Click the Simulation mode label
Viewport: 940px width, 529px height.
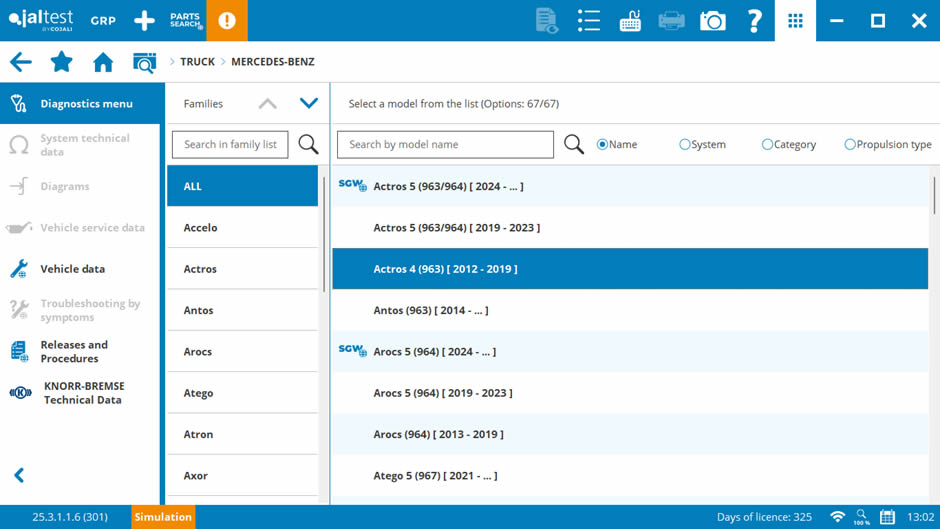pyautogui.click(x=163, y=517)
